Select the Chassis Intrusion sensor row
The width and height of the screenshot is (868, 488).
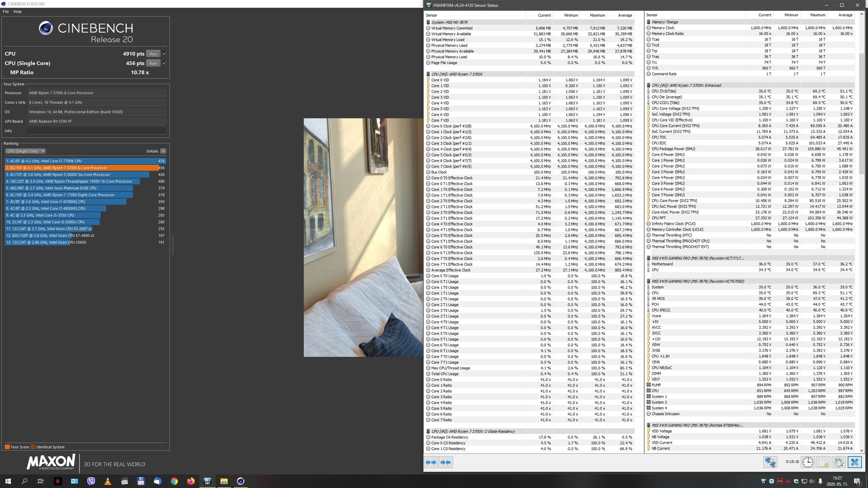[750, 414]
